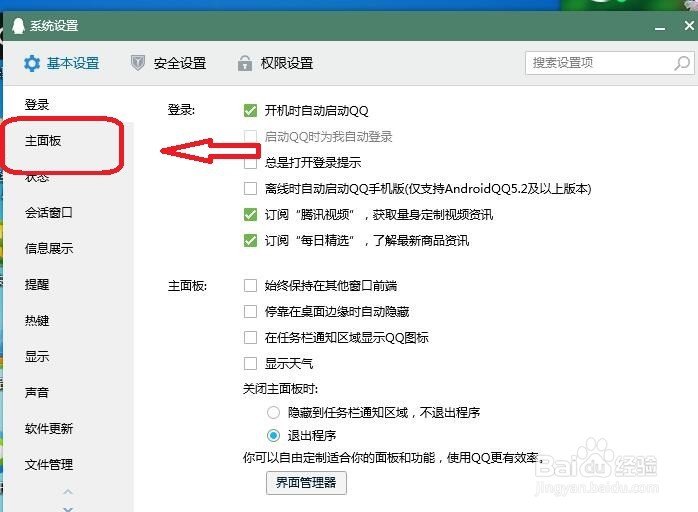The image size is (698, 512).
Task: Enable 显示天气 checkbox
Action: point(250,364)
